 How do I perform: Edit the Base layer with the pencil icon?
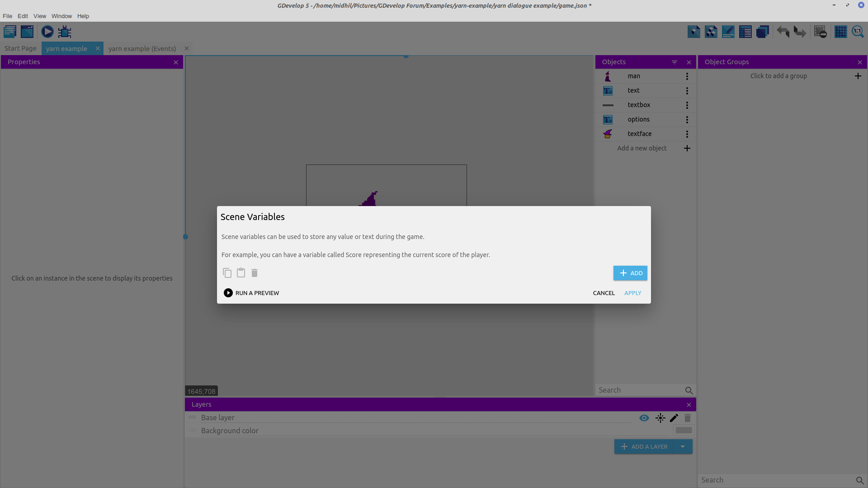coord(674,418)
